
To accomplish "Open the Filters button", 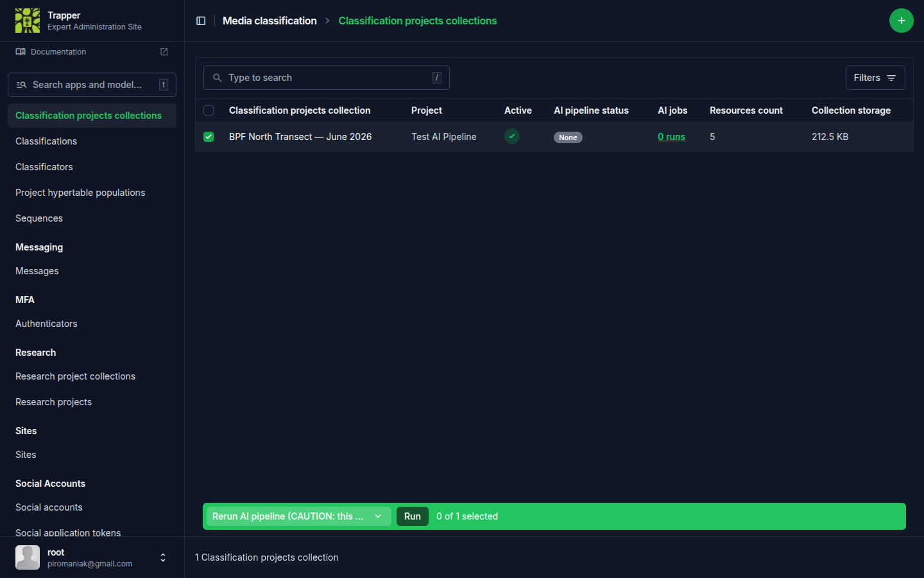I will pyautogui.click(x=875, y=78).
